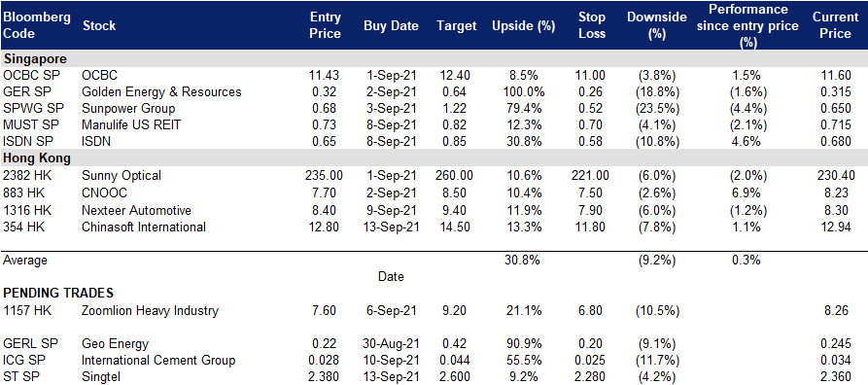Click the Nexteer Automotive stock name

pos(136,210)
